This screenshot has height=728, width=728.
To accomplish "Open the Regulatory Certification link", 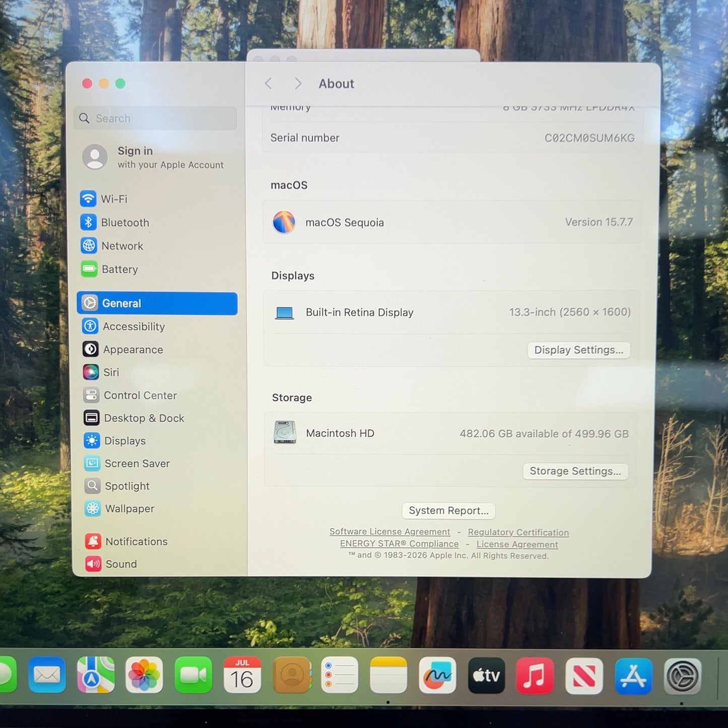I will click(518, 532).
